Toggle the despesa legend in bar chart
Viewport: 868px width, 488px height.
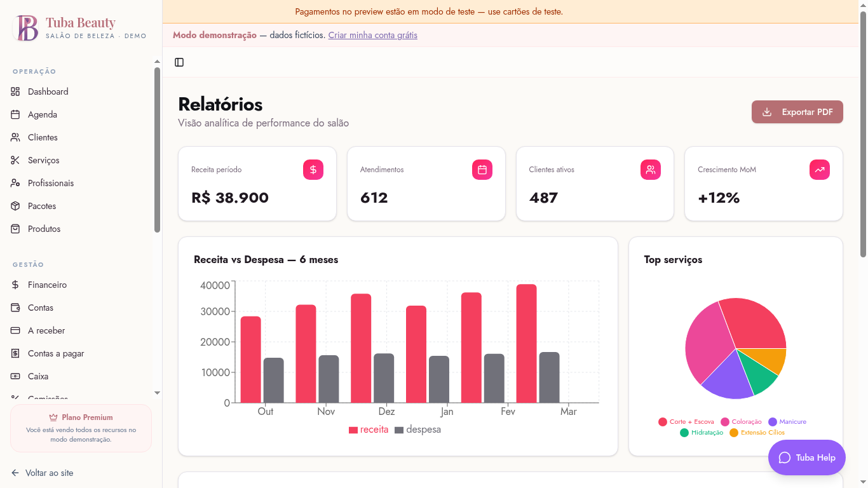[418, 430]
